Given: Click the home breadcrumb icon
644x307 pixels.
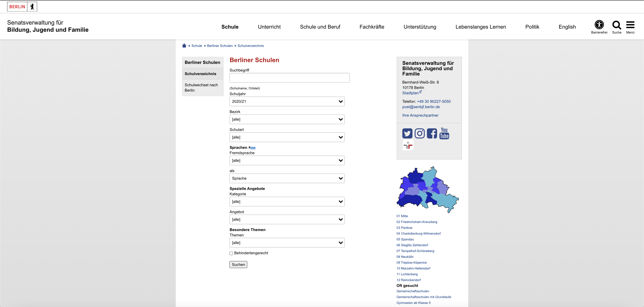Looking at the screenshot, I should pos(184,45).
